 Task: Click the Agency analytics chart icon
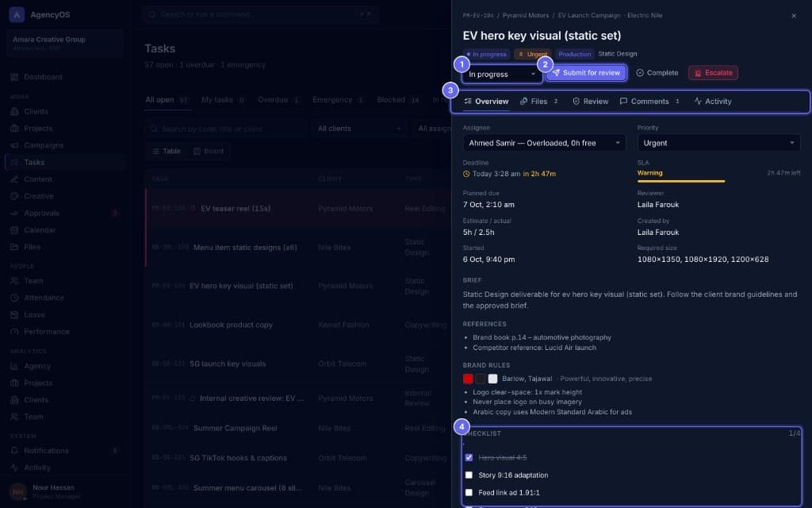pyautogui.click(x=14, y=366)
